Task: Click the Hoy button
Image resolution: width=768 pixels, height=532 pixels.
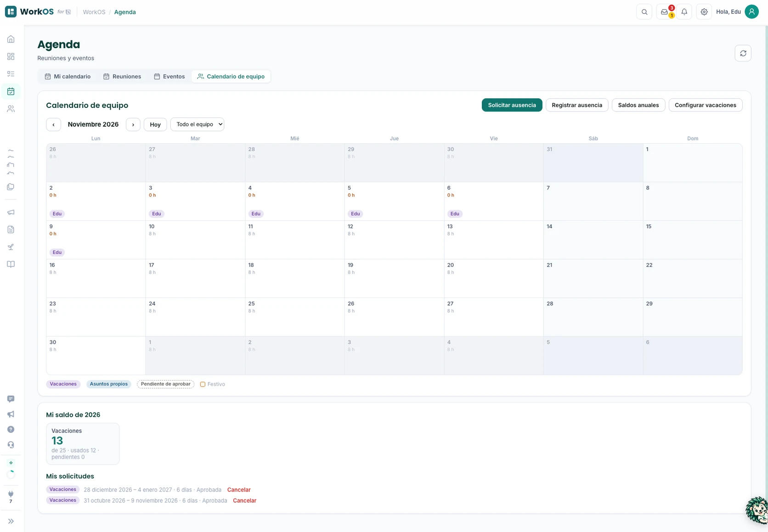Action: tap(155, 124)
